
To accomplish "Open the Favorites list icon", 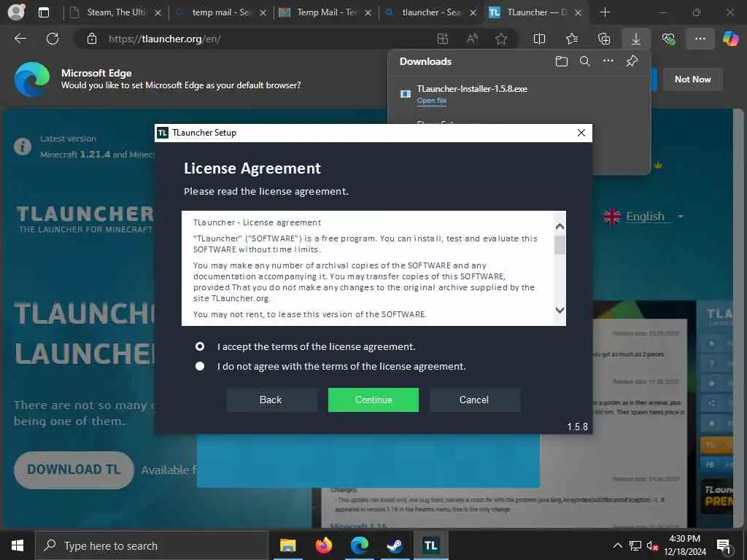I will coord(572,39).
